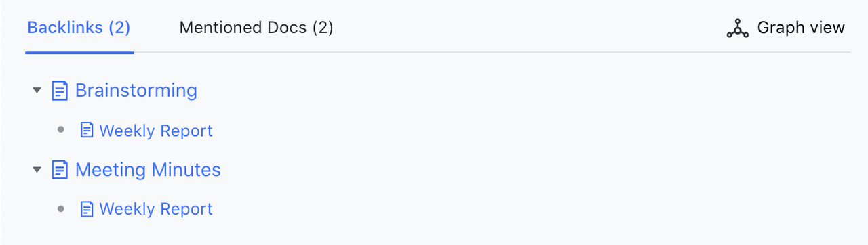Click the blue underline beneath Backlinks tab

pyautogui.click(x=79, y=53)
